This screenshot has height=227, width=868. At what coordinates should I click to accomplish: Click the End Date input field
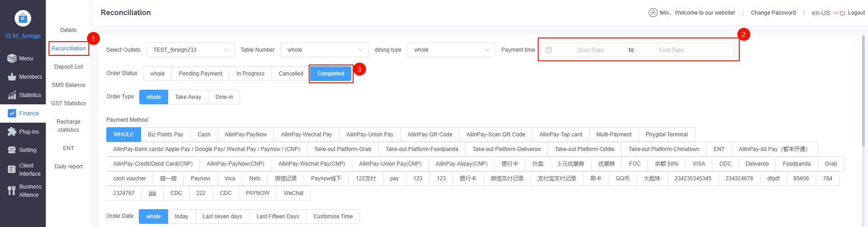pyautogui.click(x=671, y=50)
